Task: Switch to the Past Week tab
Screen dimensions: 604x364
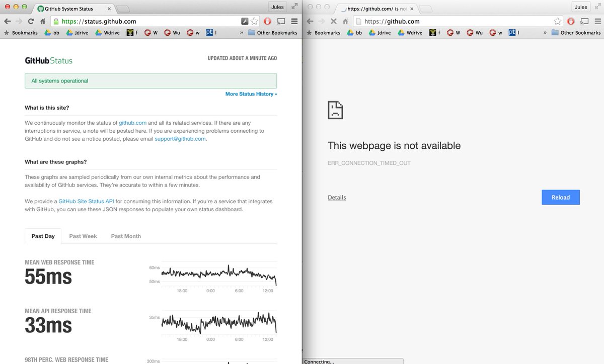Action: [83, 236]
